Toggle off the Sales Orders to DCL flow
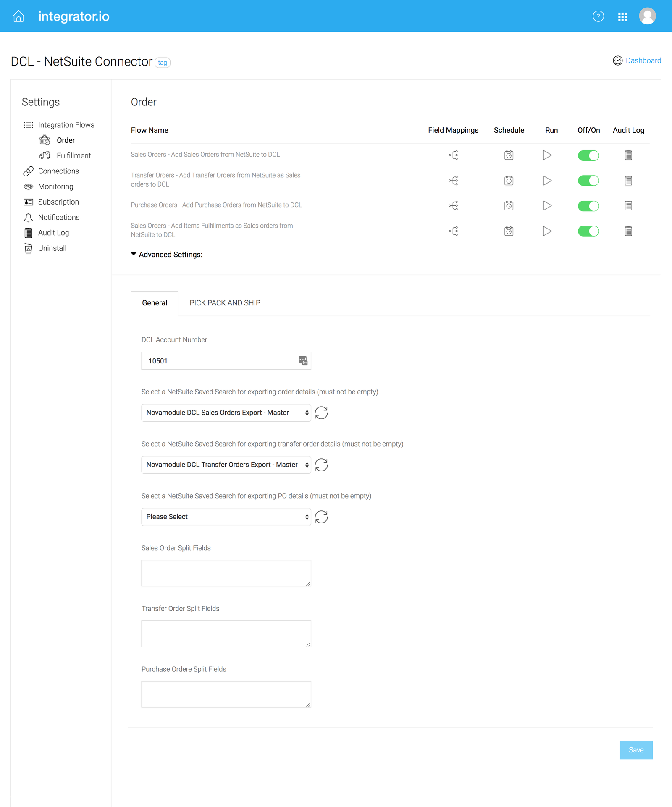This screenshot has height=807, width=672. [x=588, y=155]
